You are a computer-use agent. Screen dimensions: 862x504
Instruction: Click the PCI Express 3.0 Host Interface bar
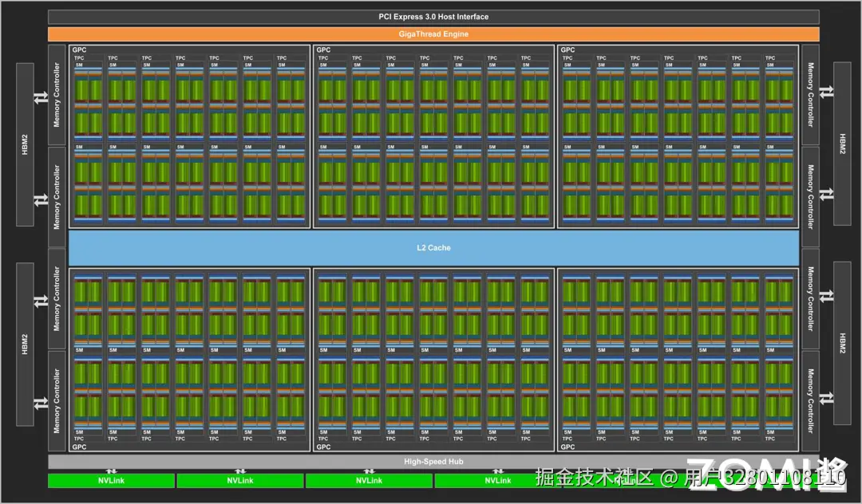point(433,17)
